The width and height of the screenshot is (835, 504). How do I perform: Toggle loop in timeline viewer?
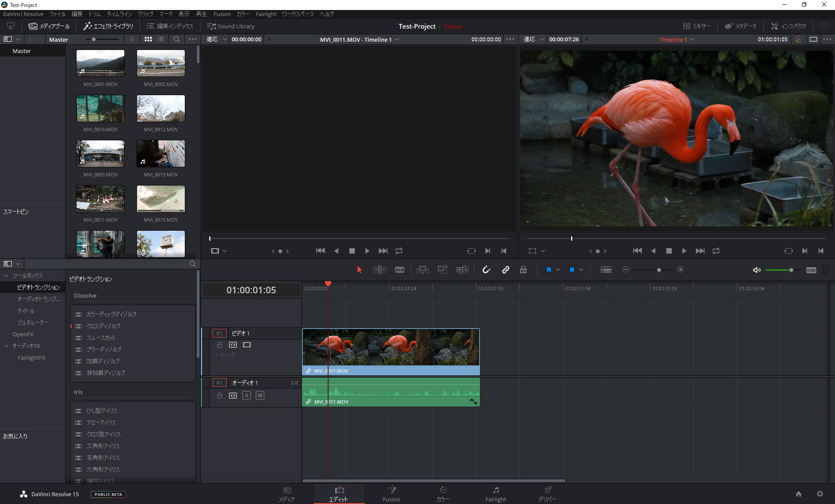click(x=716, y=251)
